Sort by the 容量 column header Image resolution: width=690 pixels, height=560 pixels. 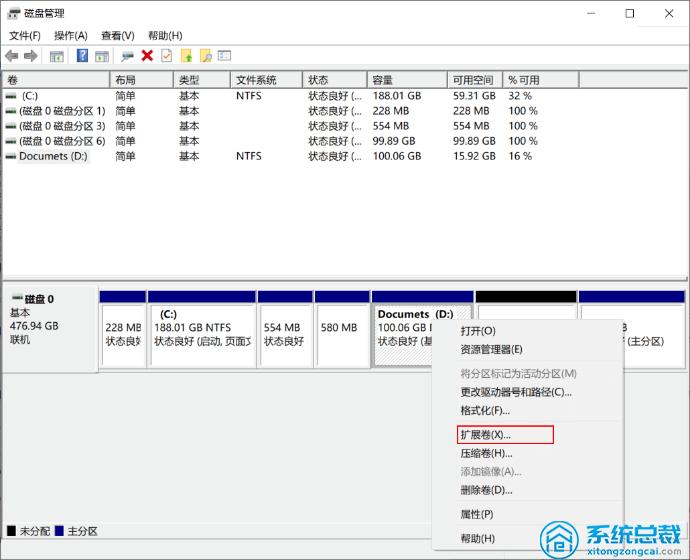407,80
